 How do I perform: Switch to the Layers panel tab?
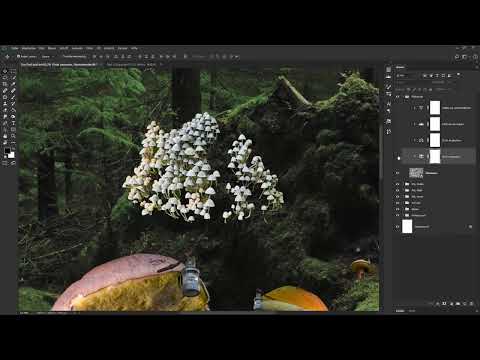(x=400, y=67)
